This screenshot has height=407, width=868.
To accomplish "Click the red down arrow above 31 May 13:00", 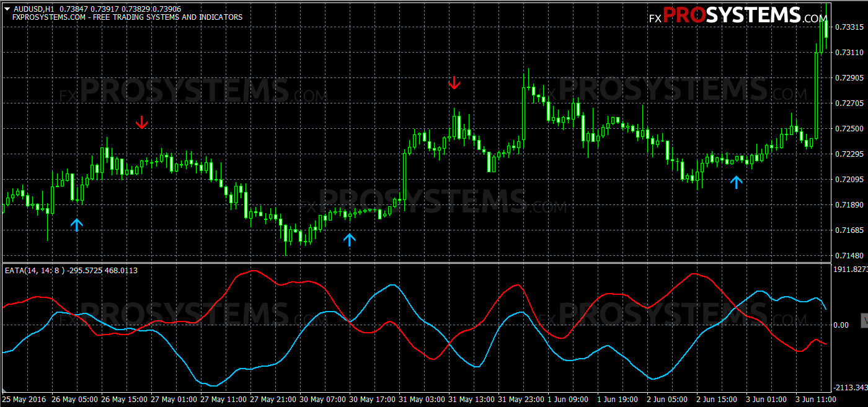I will [454, 83].
